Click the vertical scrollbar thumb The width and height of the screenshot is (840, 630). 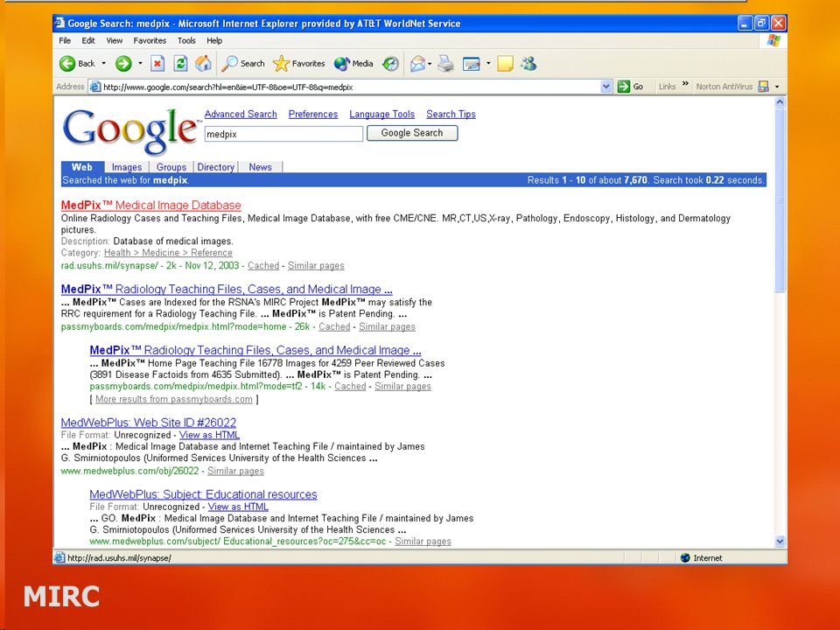pyautogui.click(x=780, y=200)
